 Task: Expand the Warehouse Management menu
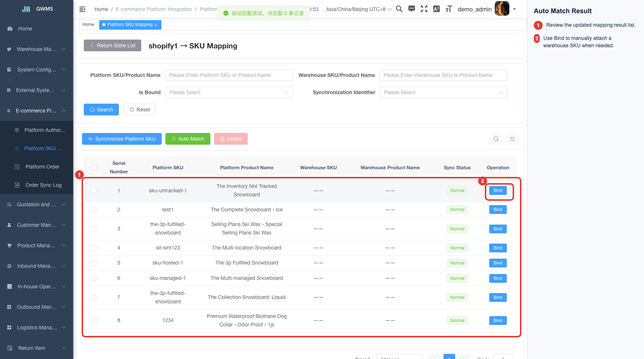pos(37,49)
